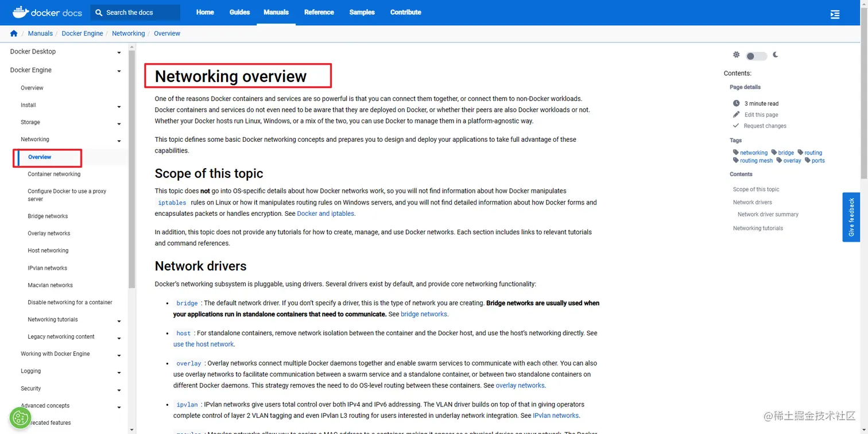Viewport: 868px width, 434px height.
Task: Open the top-right sidebar menu icon
Action: click(x=835, y=14)
